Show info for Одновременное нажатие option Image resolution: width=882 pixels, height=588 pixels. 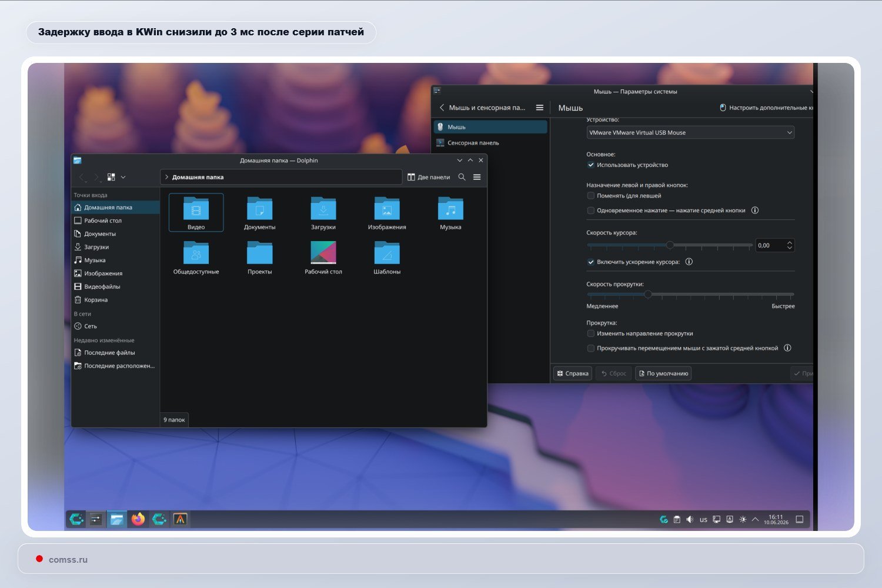click(x=755, y=211)
